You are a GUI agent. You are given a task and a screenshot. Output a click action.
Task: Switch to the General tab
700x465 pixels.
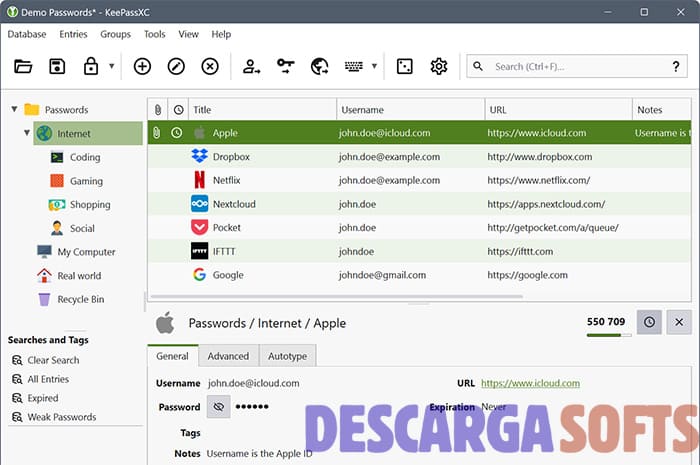point(172,356)
